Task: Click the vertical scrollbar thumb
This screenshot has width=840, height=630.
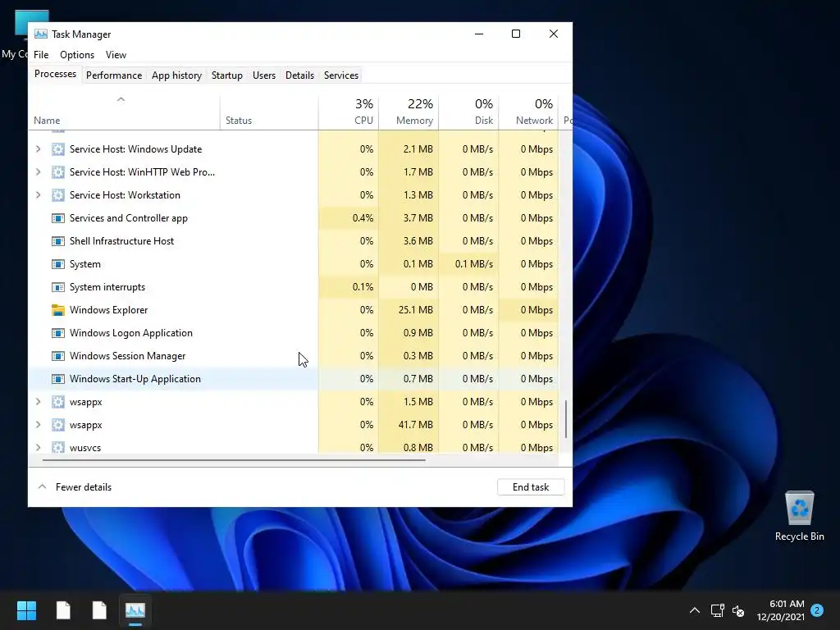Action: point(566,419)
